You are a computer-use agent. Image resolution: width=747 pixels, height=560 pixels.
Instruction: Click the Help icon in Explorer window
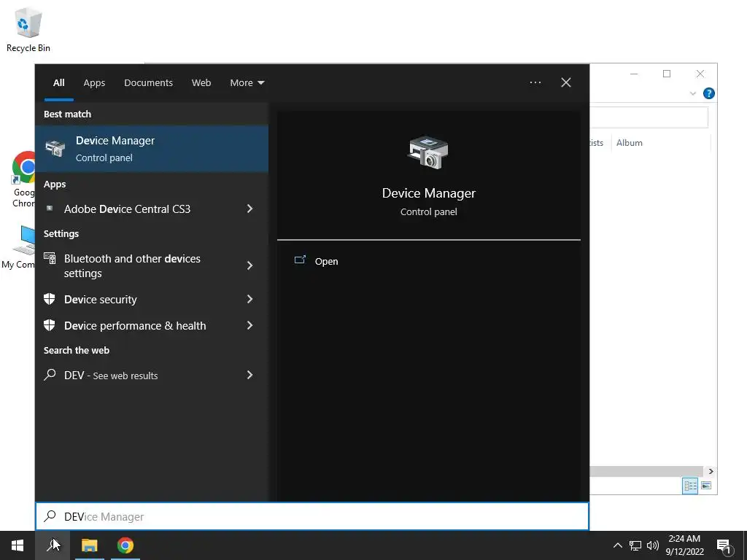tap(709, 93)
